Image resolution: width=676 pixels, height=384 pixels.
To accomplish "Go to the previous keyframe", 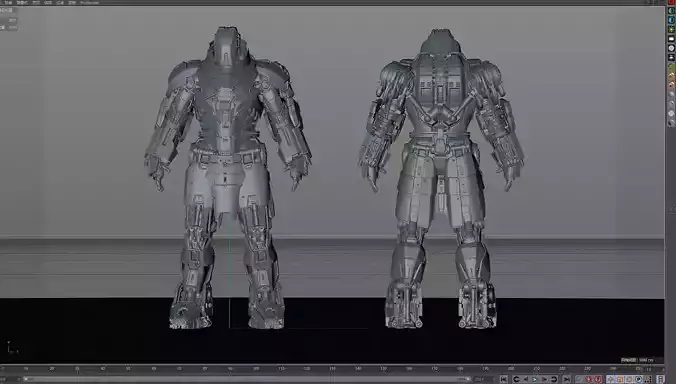I will point(516,379).
